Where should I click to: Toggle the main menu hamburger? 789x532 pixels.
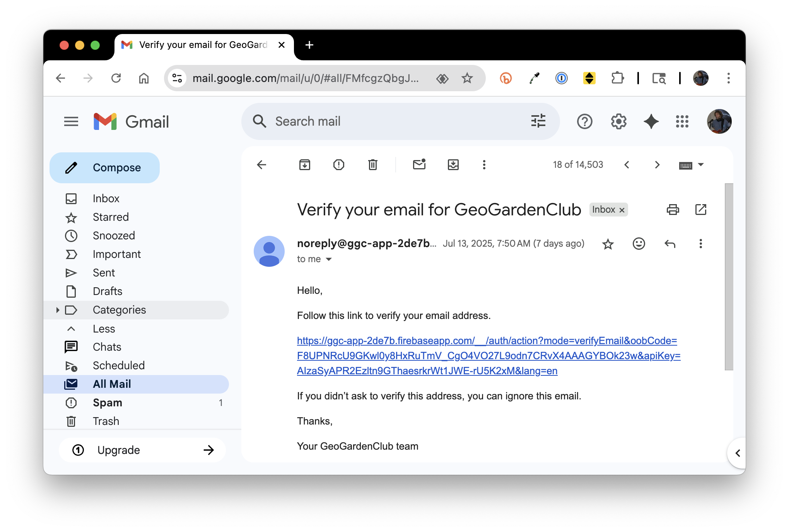click(x=71, y=121)
